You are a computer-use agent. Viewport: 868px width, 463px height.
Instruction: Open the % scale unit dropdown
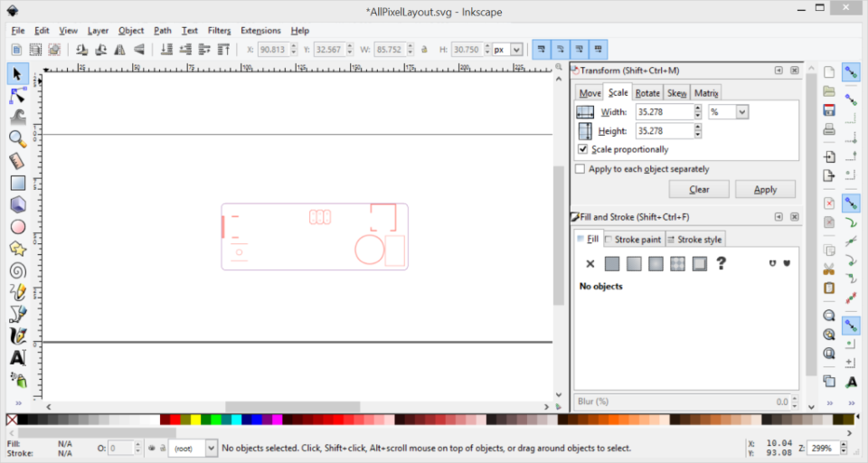pos(741,112)
